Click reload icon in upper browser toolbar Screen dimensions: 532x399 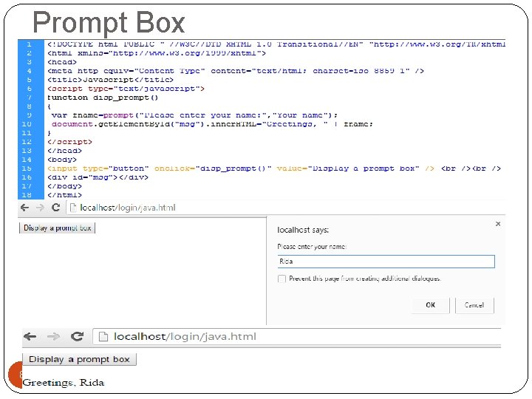coord(56,208)
